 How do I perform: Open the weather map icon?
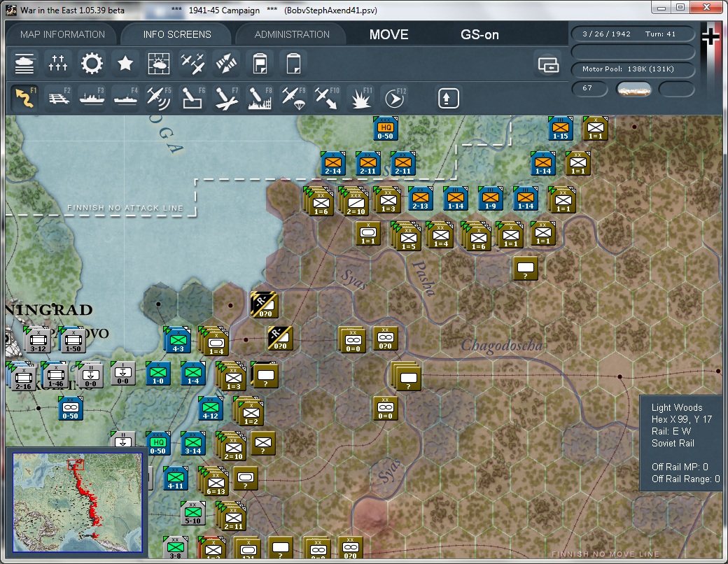(x=159, y=64)
